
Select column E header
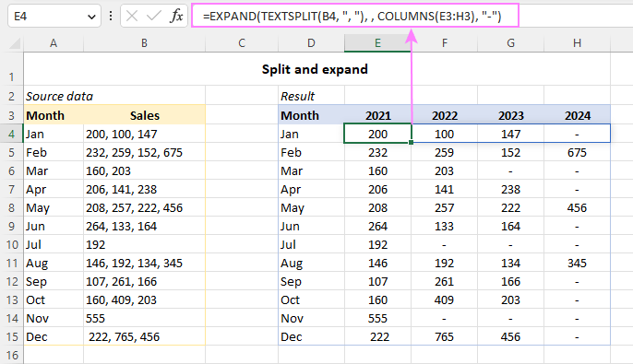tap(377, 43)
